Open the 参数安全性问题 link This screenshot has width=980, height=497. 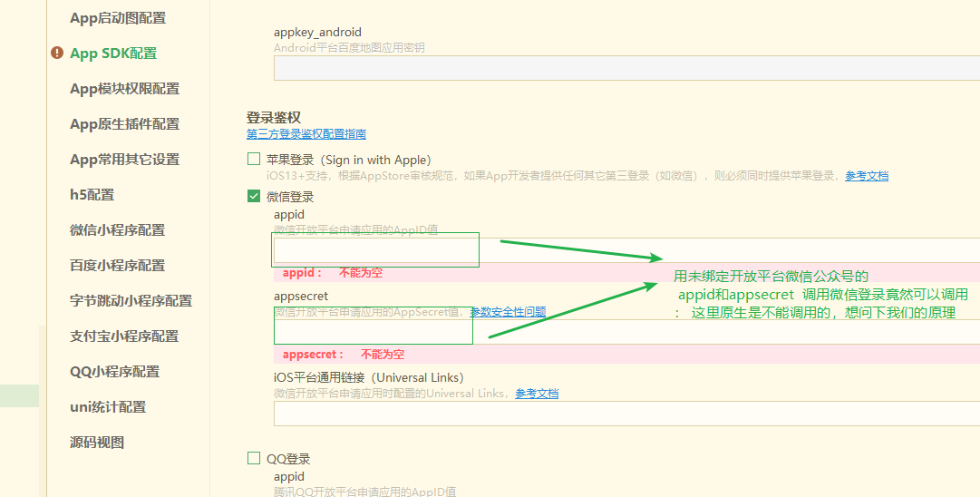(x=508, y=312)
